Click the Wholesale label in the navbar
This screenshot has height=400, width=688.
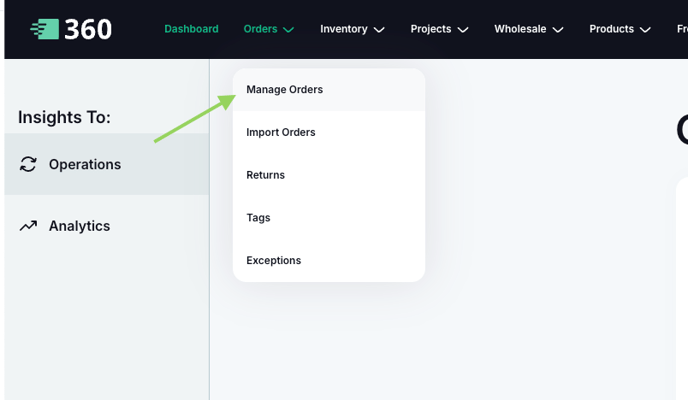[x=520, y=29]
